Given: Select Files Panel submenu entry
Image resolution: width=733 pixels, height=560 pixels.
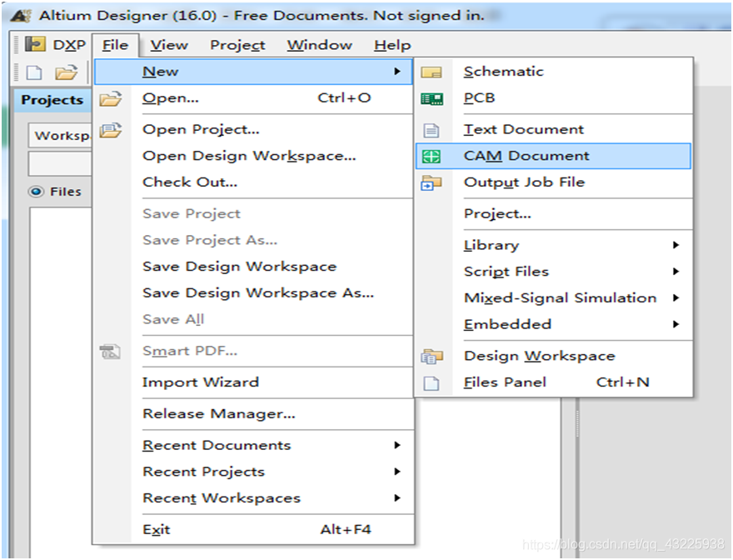Looking at the screenshot, I should (553, 382).
